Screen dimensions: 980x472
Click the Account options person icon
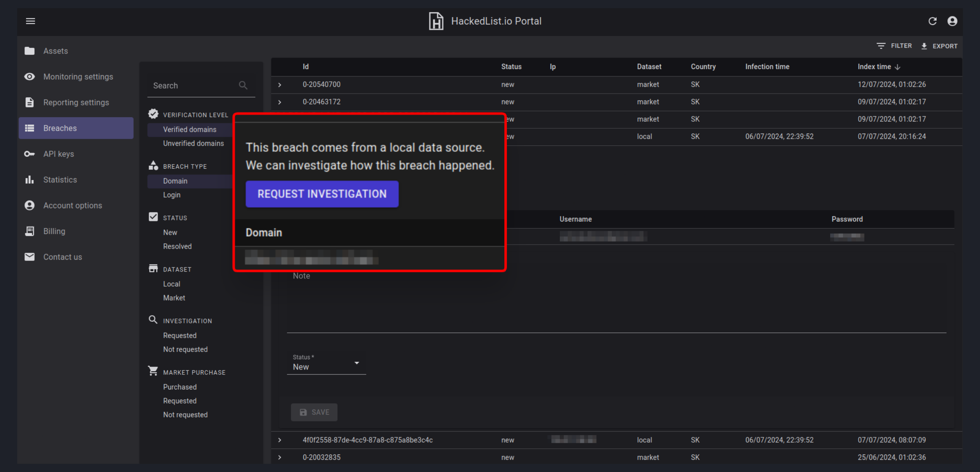29,205
